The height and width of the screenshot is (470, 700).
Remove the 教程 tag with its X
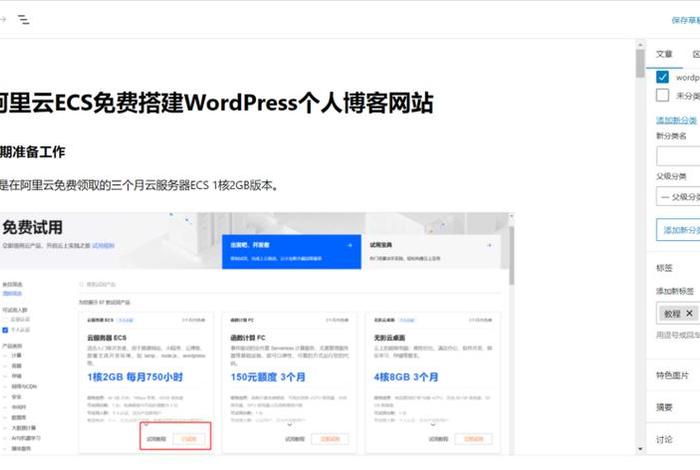pos(689,313)
